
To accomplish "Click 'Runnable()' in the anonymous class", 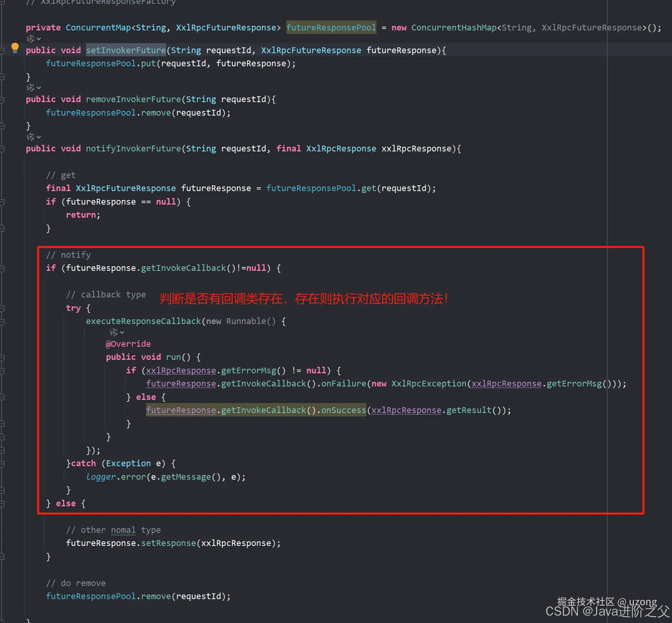I will (251, 321).
